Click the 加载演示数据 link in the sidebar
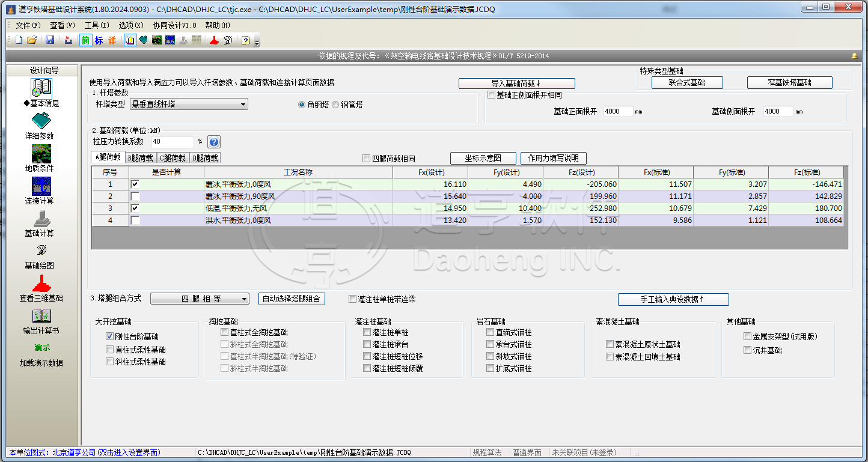Viewport: 868px width, 462px height. 41,363
